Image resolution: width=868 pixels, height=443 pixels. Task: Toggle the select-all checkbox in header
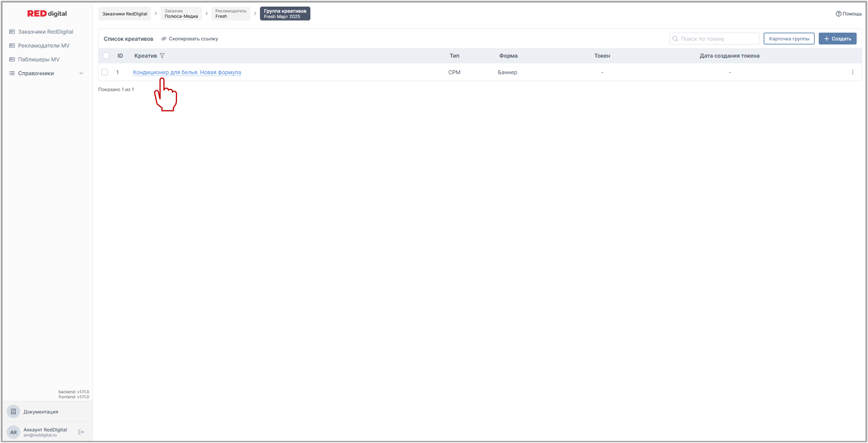pyautogui.click(x=106, y=56)
